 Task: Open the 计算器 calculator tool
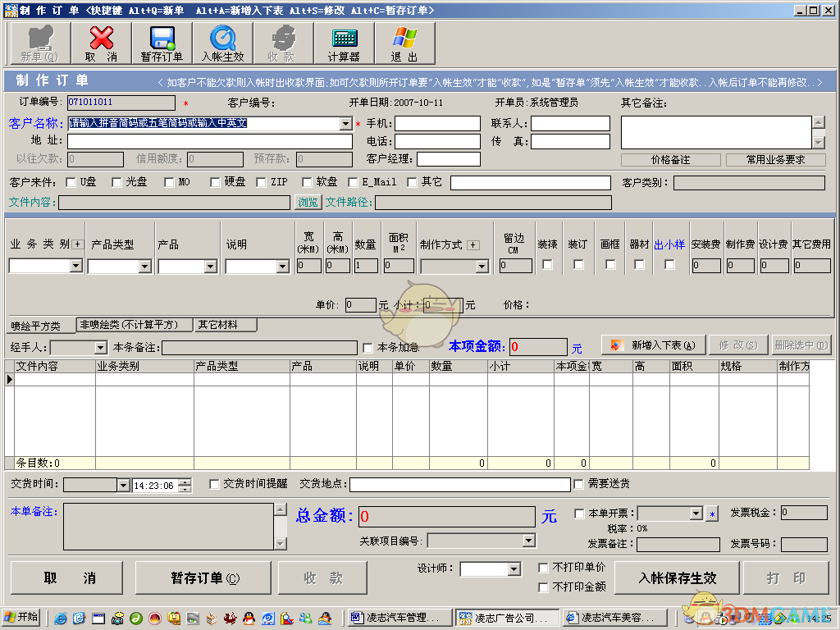(344, 43)
